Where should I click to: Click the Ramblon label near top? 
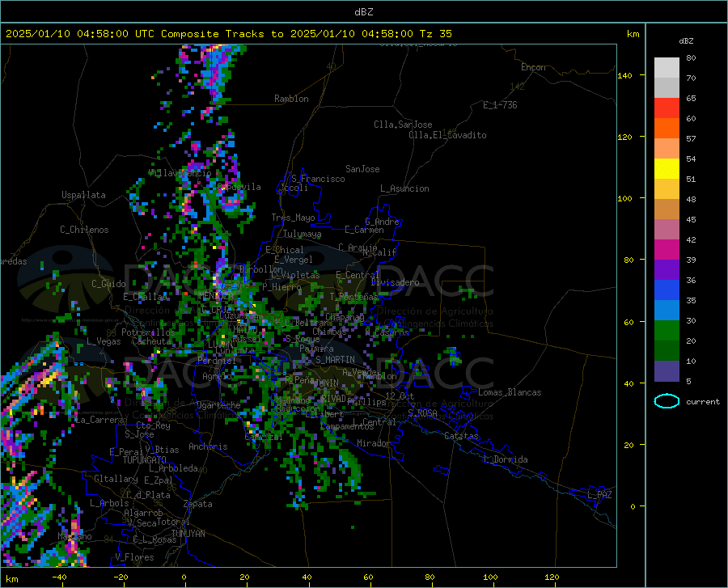(291, 99)
